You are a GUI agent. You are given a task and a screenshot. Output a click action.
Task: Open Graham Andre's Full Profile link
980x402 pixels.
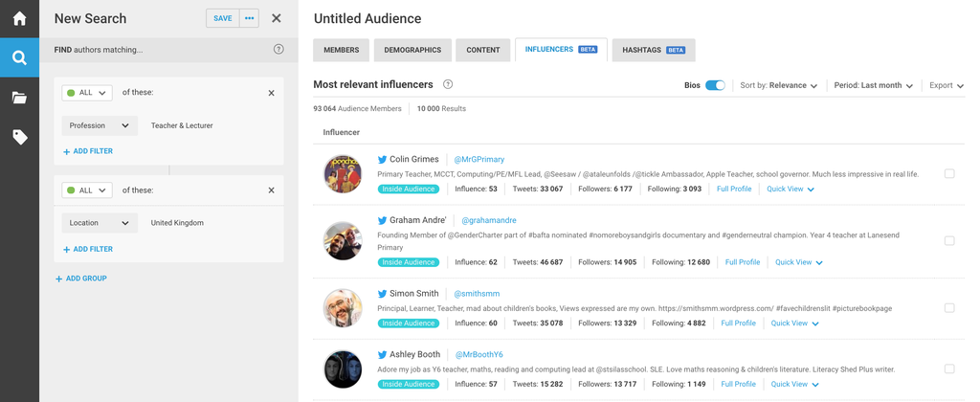click(742, 262)
